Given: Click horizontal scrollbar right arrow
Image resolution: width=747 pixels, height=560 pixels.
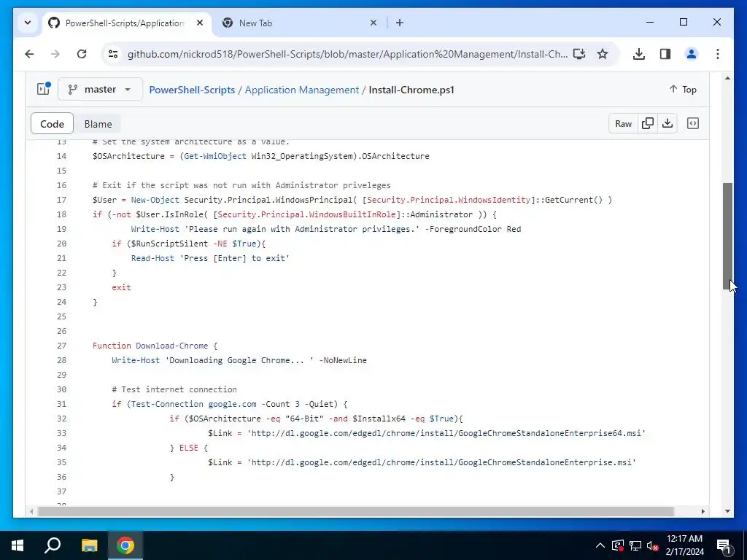Looking at the screenshot, I should pos(703,511).
